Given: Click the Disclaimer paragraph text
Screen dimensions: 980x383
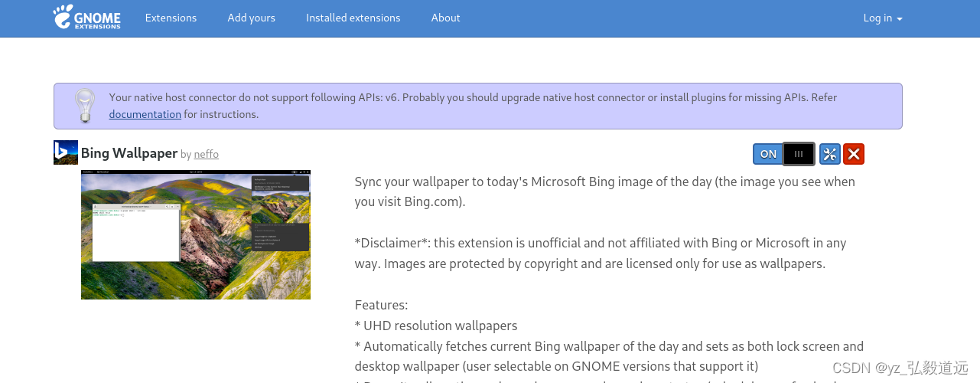Looking at the screenshot, I should click(600, 253).
